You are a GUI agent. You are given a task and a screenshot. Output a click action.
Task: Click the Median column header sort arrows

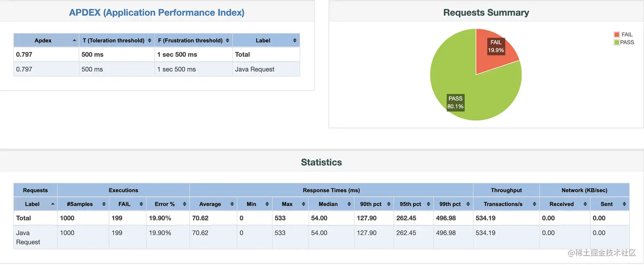(x=349, y=204)
